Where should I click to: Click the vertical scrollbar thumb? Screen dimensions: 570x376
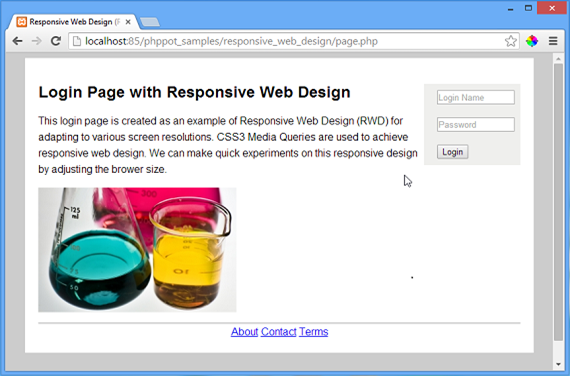(x=558, y=202)
